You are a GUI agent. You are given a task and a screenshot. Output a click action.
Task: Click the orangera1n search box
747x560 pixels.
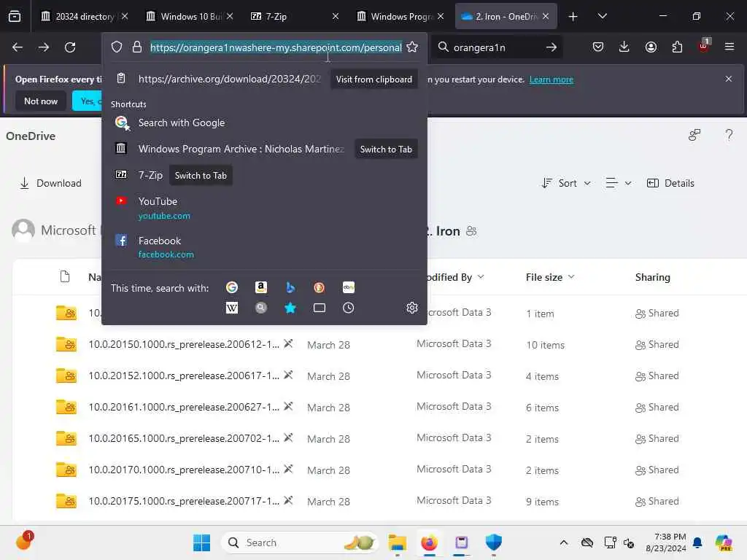(x=495, y=47)
